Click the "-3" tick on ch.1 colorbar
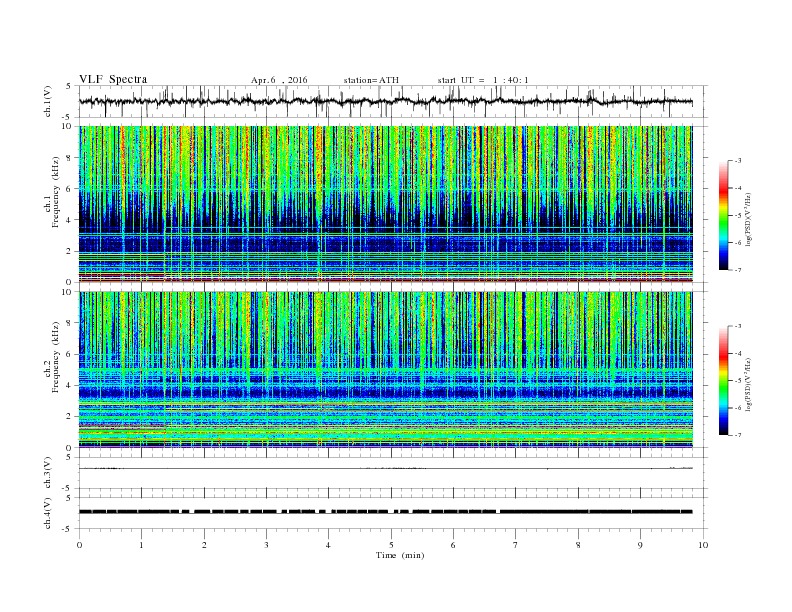Image resolution: width=792 pixels, height=612 pixels. click(738, 161)
